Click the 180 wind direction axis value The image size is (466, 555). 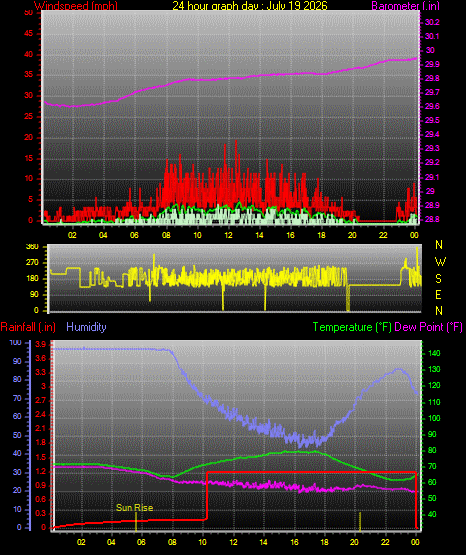pyautogui.click(x=32, y=279)
